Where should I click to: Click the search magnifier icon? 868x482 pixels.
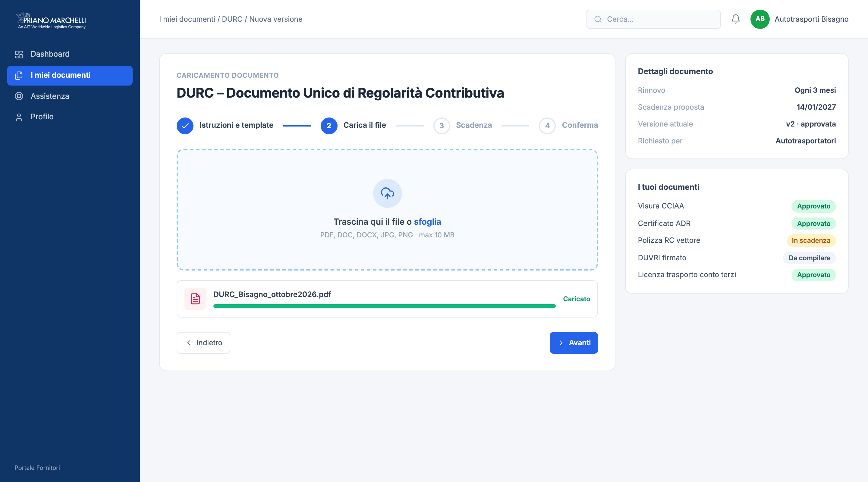[x=598, y=20]
